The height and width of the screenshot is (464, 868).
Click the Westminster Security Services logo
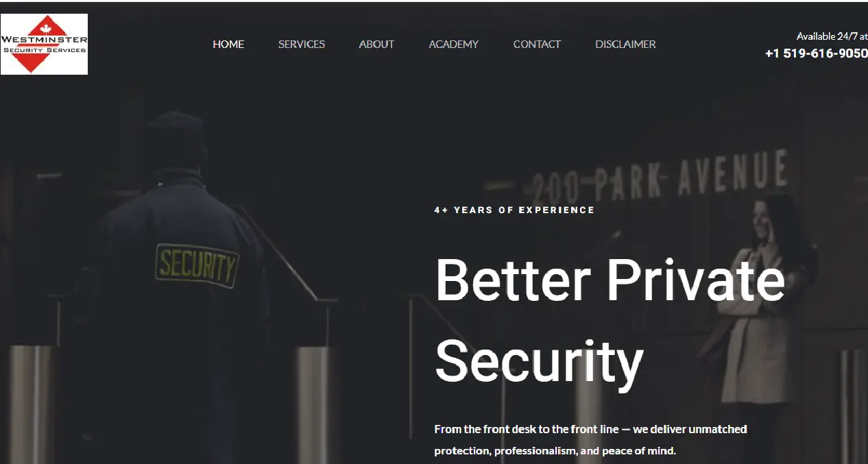[44, 44]
